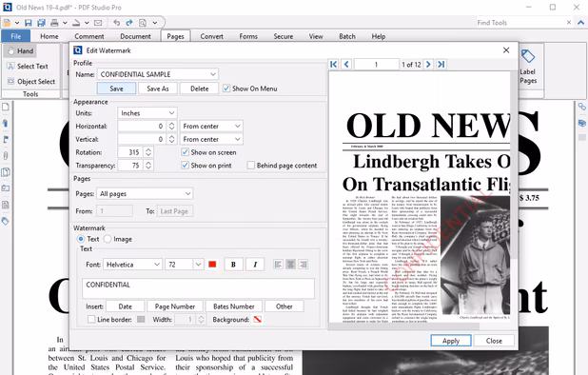Go to first page in watermark preview
The height and width of the screenshot is (375, 588).
[333, 65]
